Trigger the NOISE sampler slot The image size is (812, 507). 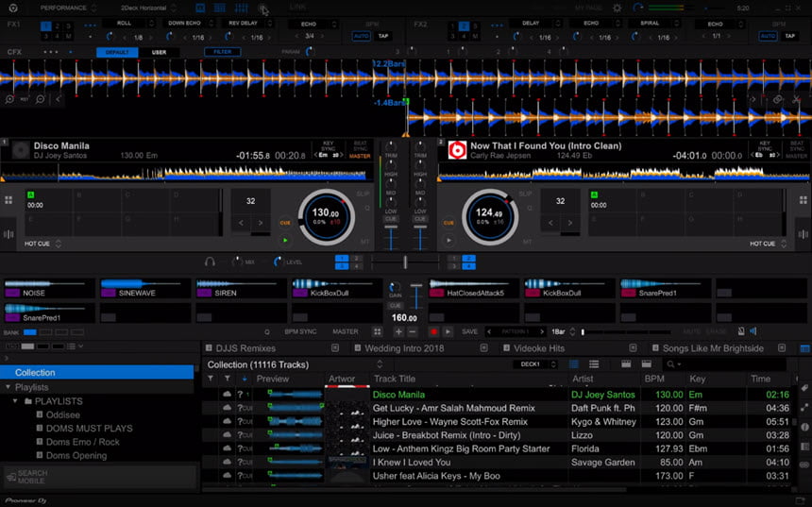(49, 289)
